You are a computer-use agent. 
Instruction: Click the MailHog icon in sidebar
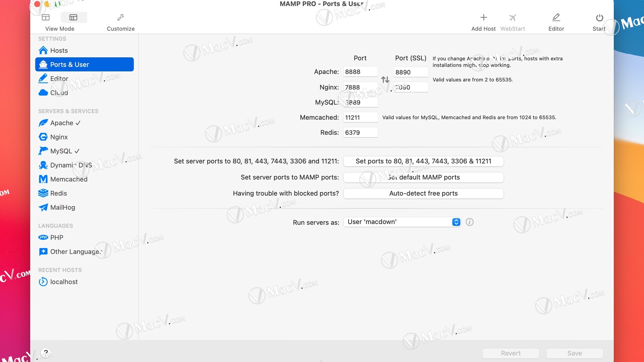coord(43,207)
